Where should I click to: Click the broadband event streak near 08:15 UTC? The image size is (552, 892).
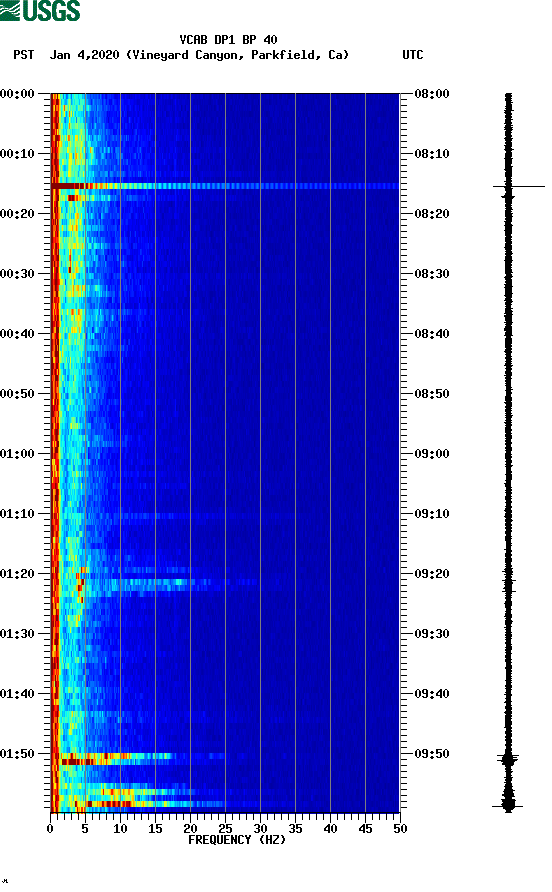225,186
